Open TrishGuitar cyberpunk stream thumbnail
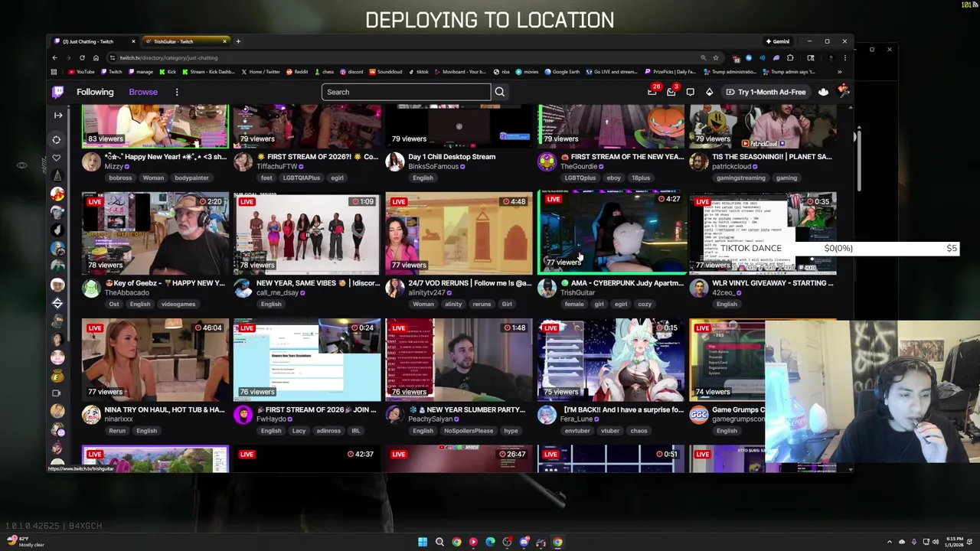The height and width of the screenshot is (551, 980). pos(611,232)
